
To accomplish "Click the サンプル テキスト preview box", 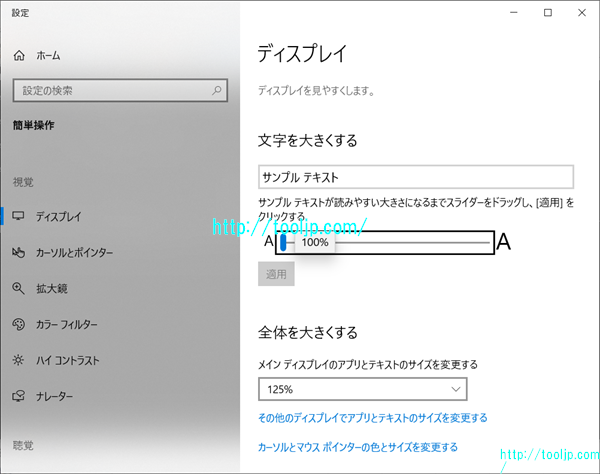I will point(416,177).
